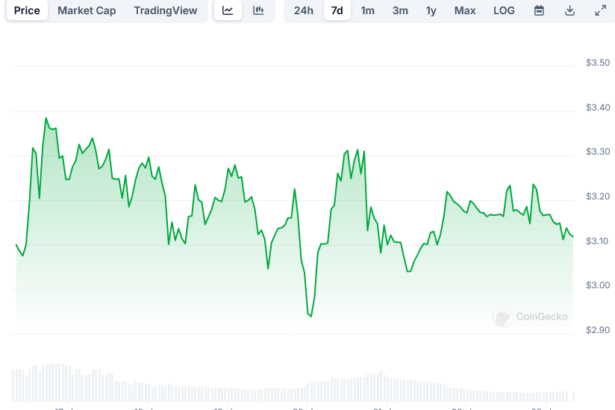Click the final price point at chart's right end
The height and width of the screenshot is (410, 615).
pyautogui.click(x=573, y=237)
